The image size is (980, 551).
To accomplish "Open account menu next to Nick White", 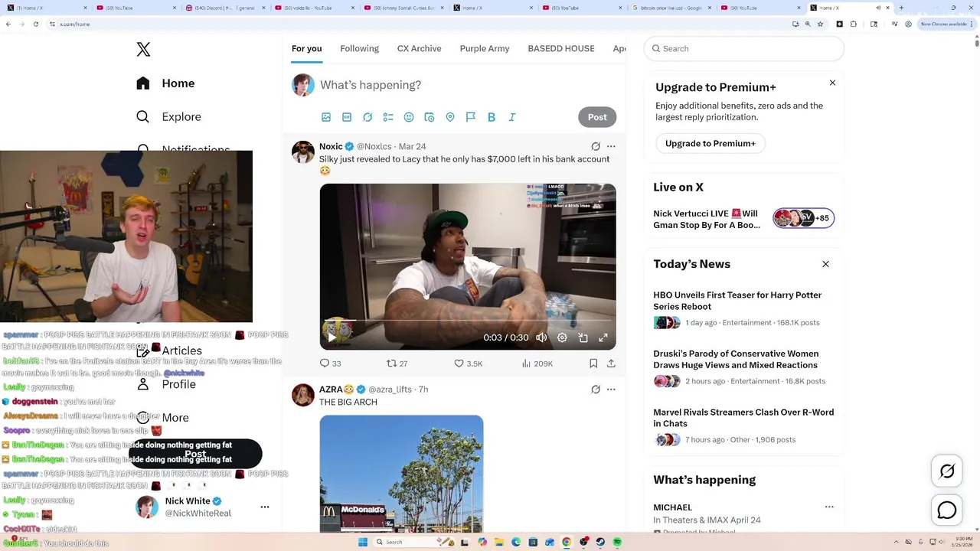I will coord(265,507).
